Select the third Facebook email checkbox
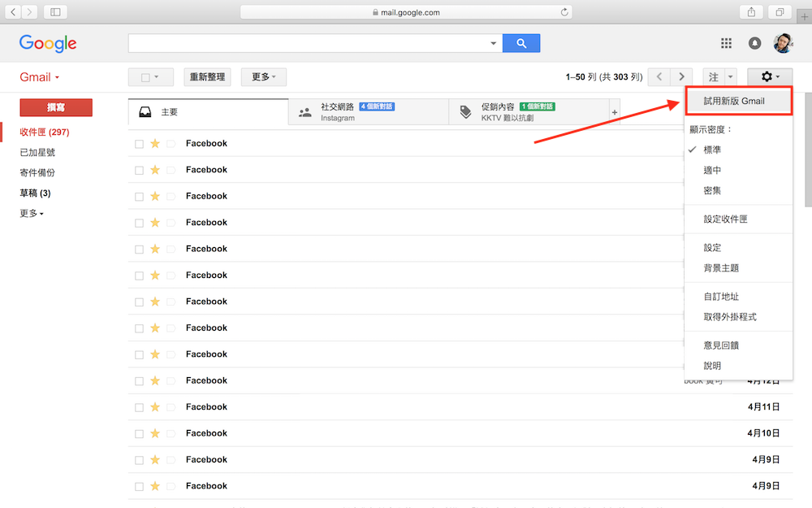This screenshot has width=812, height=508. pos(140,197)
